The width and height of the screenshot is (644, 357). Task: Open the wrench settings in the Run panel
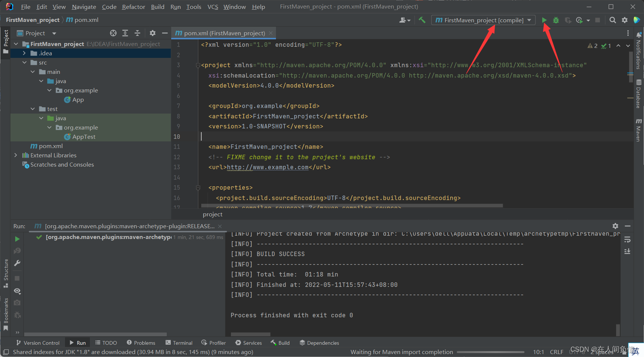click(x=17, y=263)
